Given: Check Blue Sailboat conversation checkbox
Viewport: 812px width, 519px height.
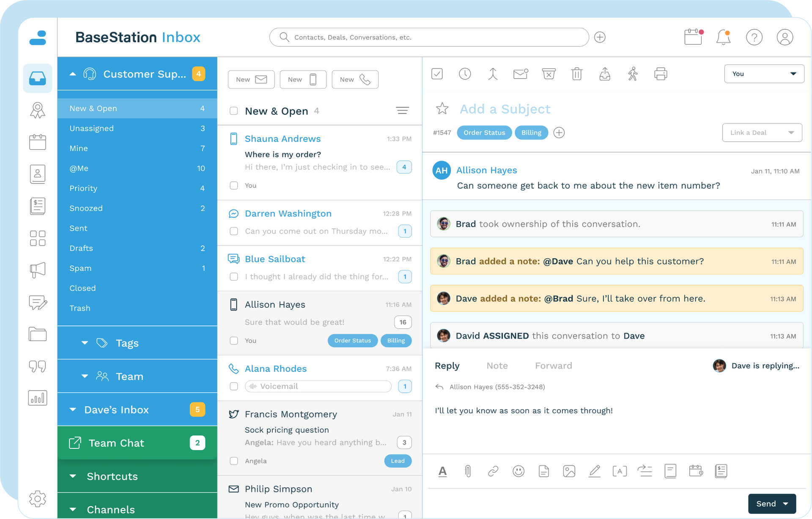Looking at the screenshot, I should (x=233, y=277).
